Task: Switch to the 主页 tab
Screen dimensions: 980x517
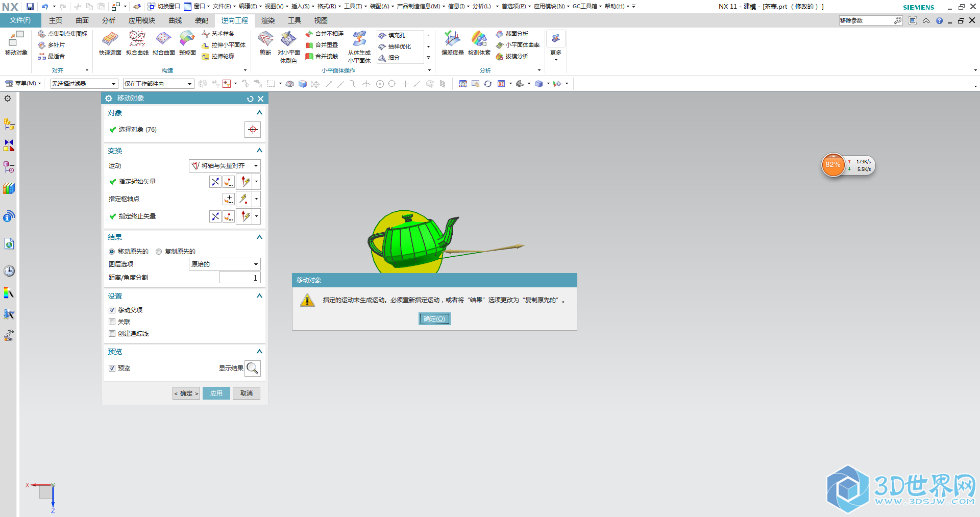Action: [x=56, y=20]
